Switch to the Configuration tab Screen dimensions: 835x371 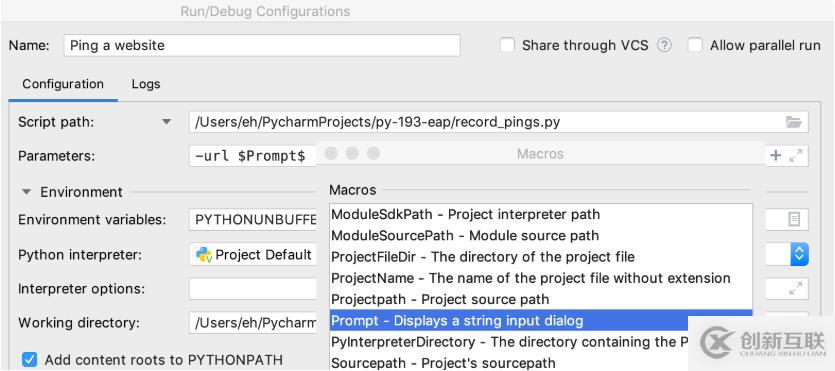pyautogui.click(x=63, y=84)
